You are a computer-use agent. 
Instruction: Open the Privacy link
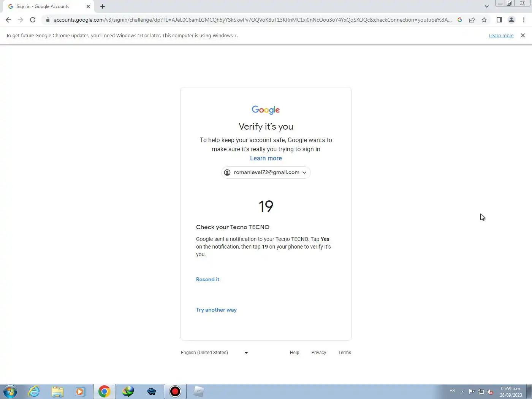319,353
